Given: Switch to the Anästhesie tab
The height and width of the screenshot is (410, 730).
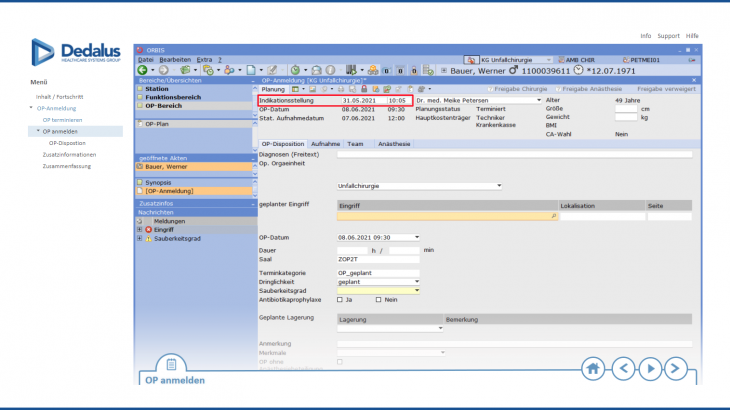Looking at the screenshot, I should (393, 144).
